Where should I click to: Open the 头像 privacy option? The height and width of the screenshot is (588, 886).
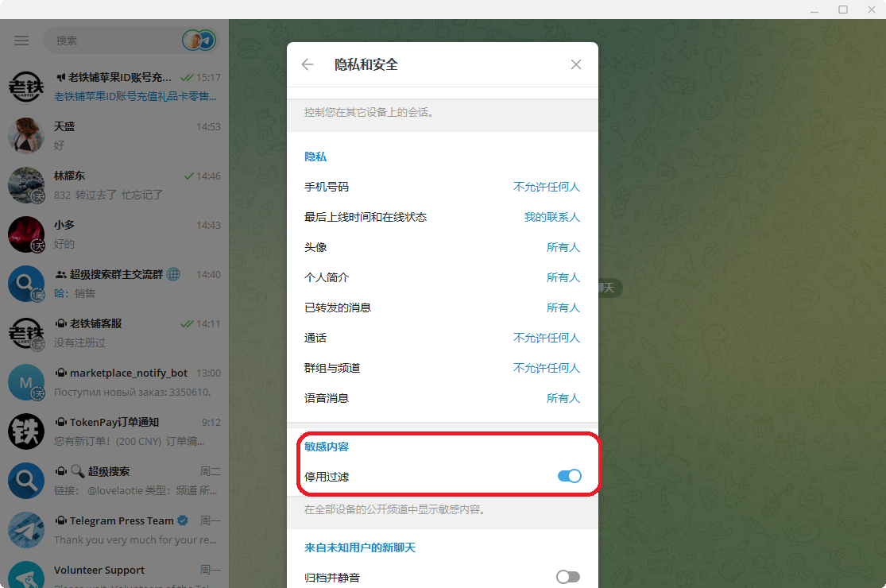(442, 247)
